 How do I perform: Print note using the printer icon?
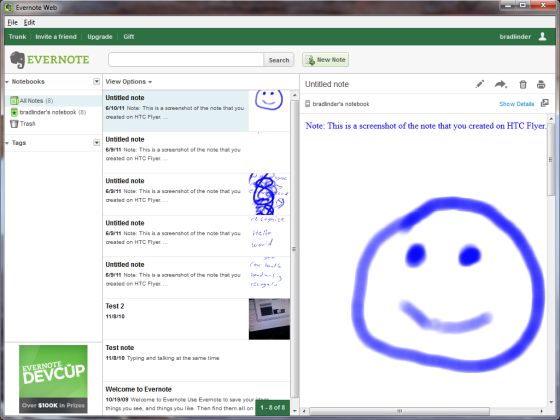tap(541, 84)
